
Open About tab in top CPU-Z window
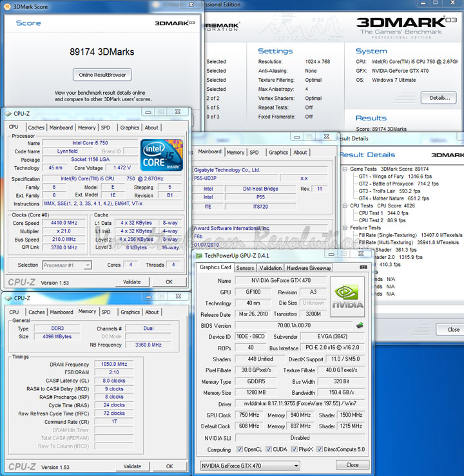(x=151, y=128)
